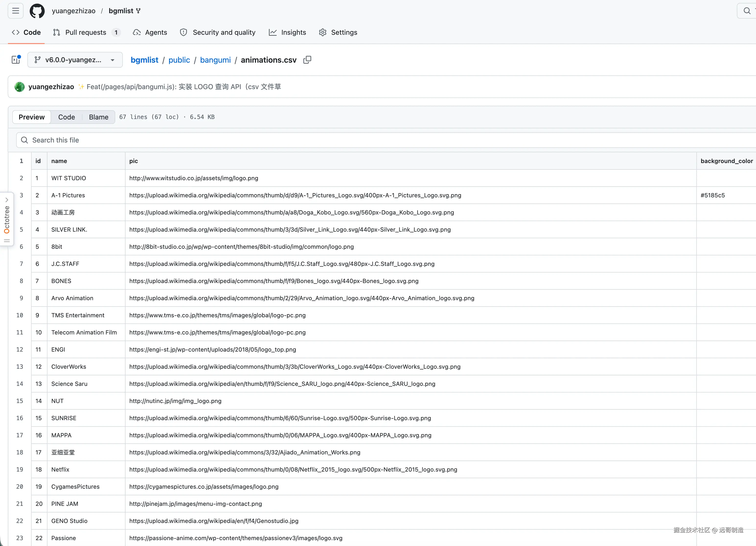
Task: Click yuangezhizao's commit avatar
Action: tap(20, 87)
